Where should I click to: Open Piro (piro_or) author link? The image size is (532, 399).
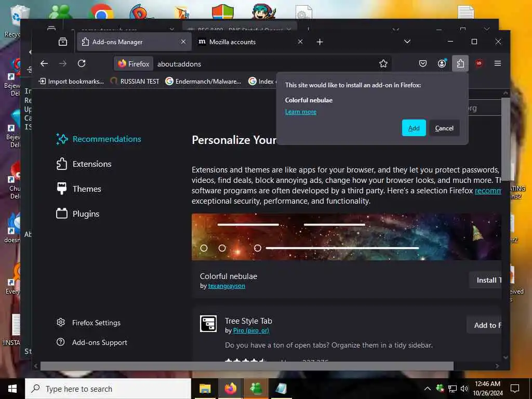click(251, 330)
